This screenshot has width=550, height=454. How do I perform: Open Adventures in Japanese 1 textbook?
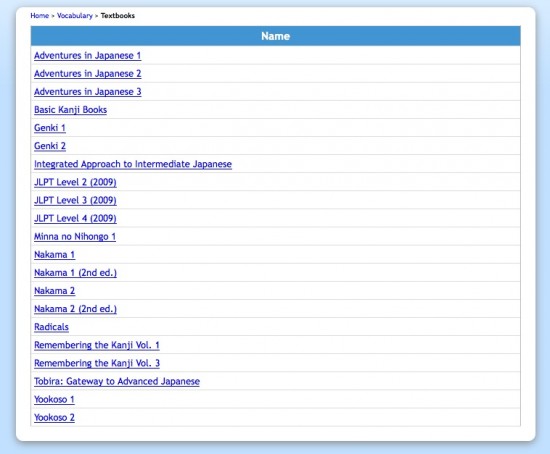click(x=87, y=55)
